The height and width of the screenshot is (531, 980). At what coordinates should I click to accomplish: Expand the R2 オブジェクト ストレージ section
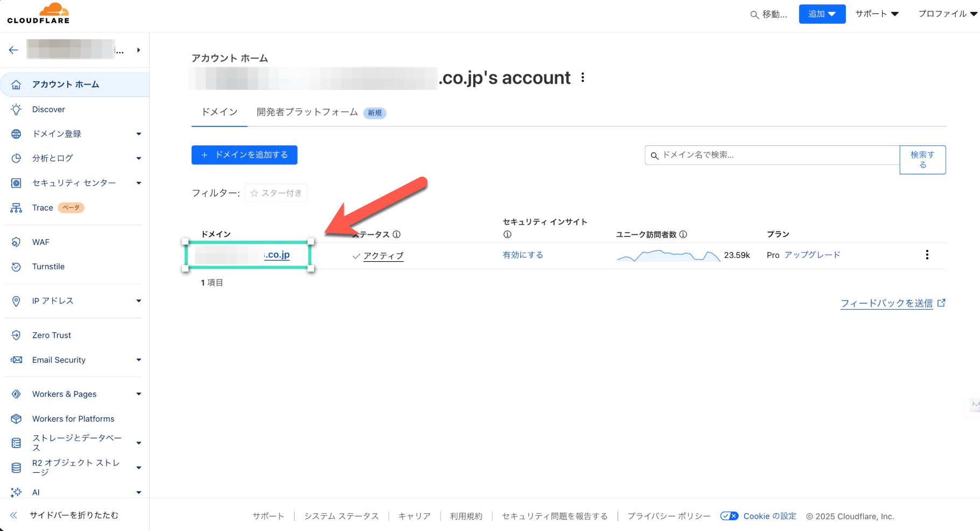(x=138, y=468)
